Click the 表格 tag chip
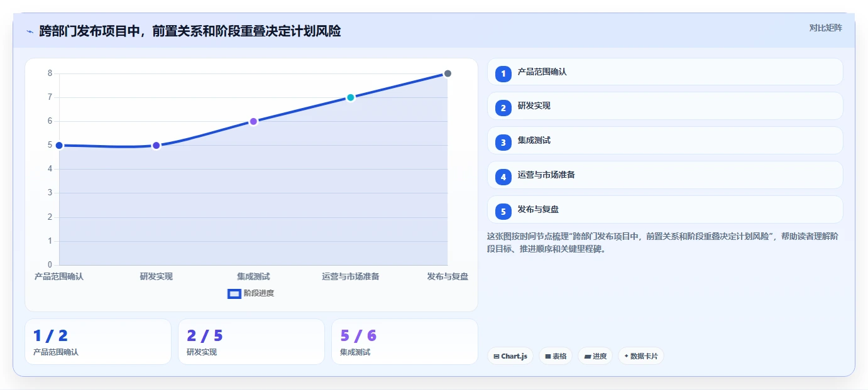This screenshot has width=868, height=390. [556, 356]
